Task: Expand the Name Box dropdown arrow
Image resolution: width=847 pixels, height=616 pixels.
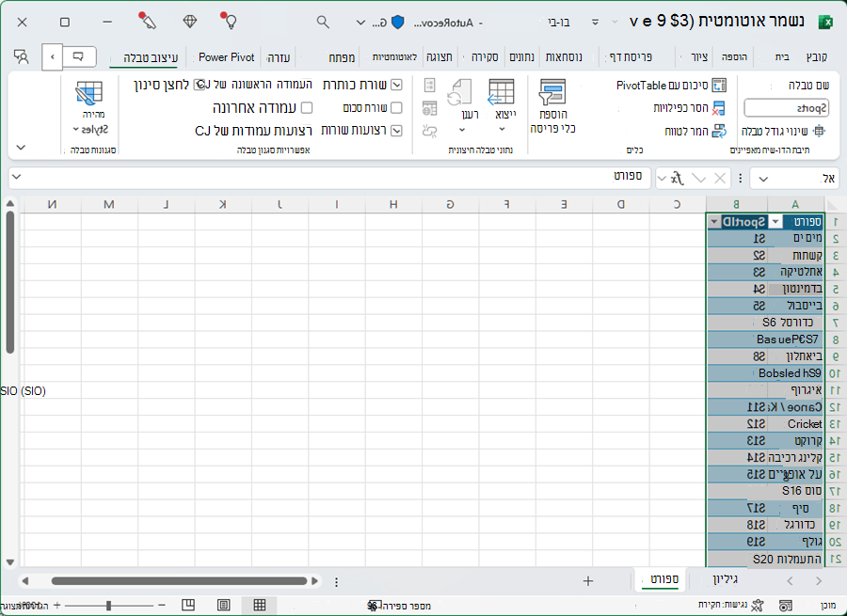Action: [762, 179]
